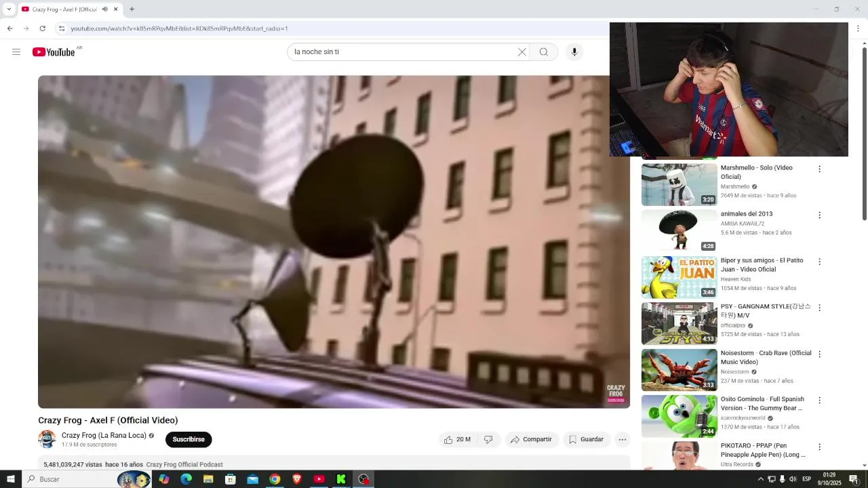
Task: View site information icon in address bar
Action: click(x=62, y=28)
